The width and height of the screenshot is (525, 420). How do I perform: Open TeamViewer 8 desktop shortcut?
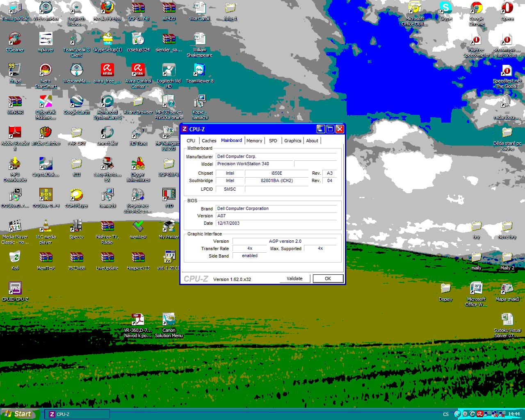pyautogui.click(x=200, y=73)
